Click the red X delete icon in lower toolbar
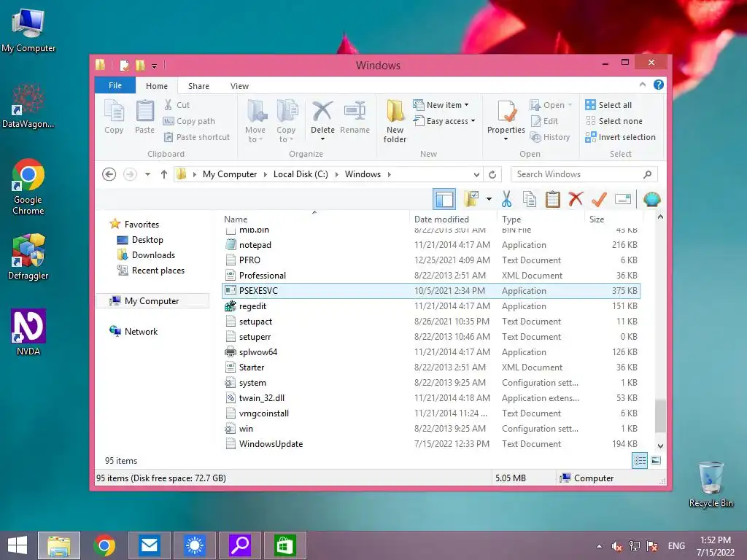Viewport: 747px width, 560px height. 576,199
